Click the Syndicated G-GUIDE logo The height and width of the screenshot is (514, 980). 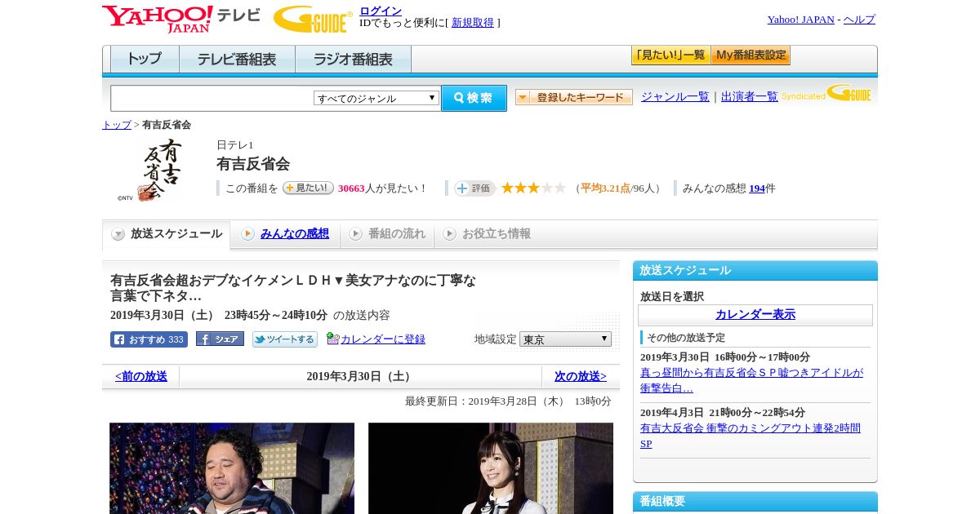[826, 93]
